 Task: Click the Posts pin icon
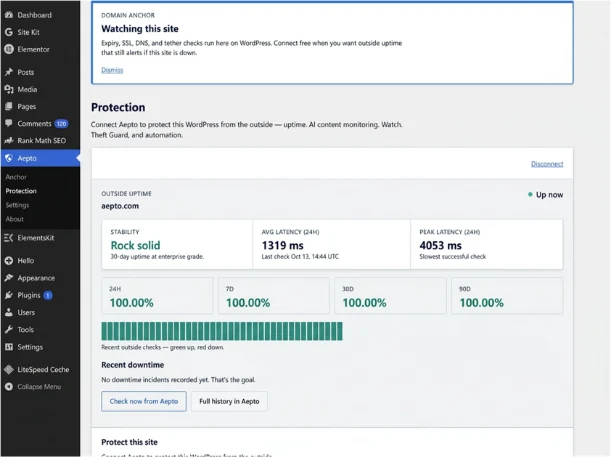point(9,72)
